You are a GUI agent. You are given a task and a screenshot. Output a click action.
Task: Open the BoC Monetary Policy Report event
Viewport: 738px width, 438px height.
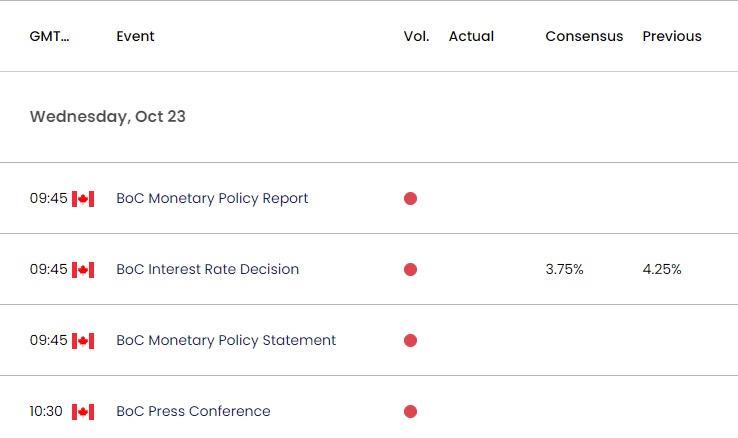[212, 199]
